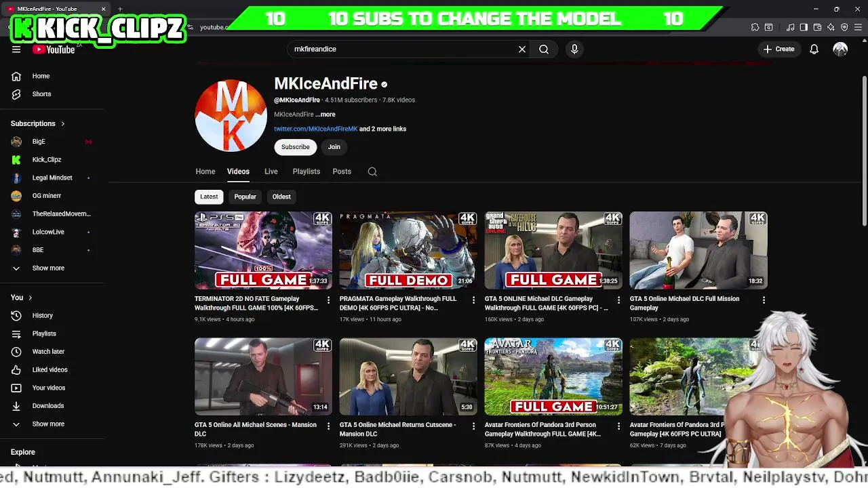Click the page vertical scrollbar
868x488 pixels.
(864, 150)
